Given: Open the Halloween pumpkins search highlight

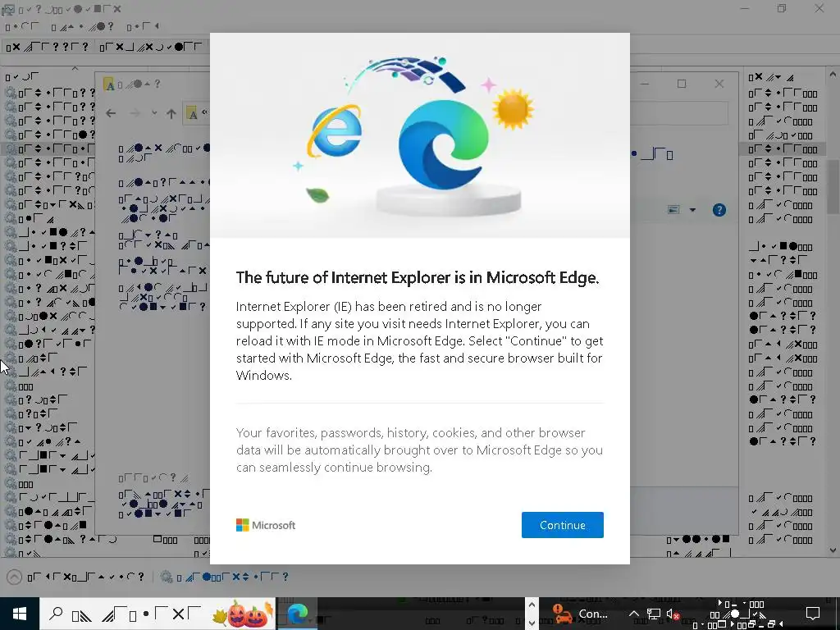Looking at the screenshot, I should tap(243, 614).
